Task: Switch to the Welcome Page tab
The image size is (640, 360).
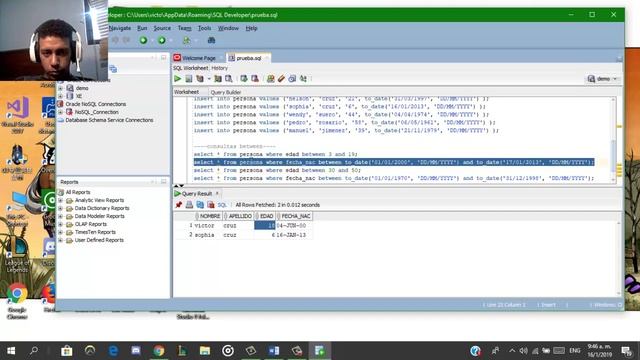Action: click(199, 58)
